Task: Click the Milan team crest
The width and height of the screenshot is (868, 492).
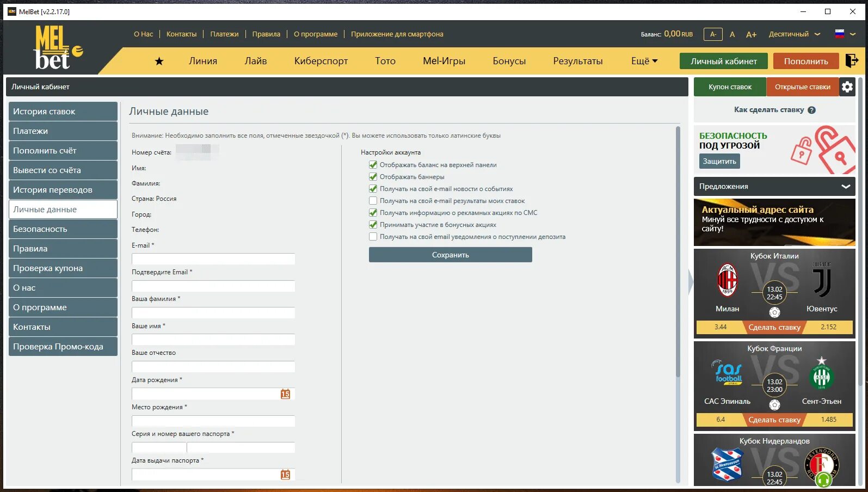Action: point(727,280)
